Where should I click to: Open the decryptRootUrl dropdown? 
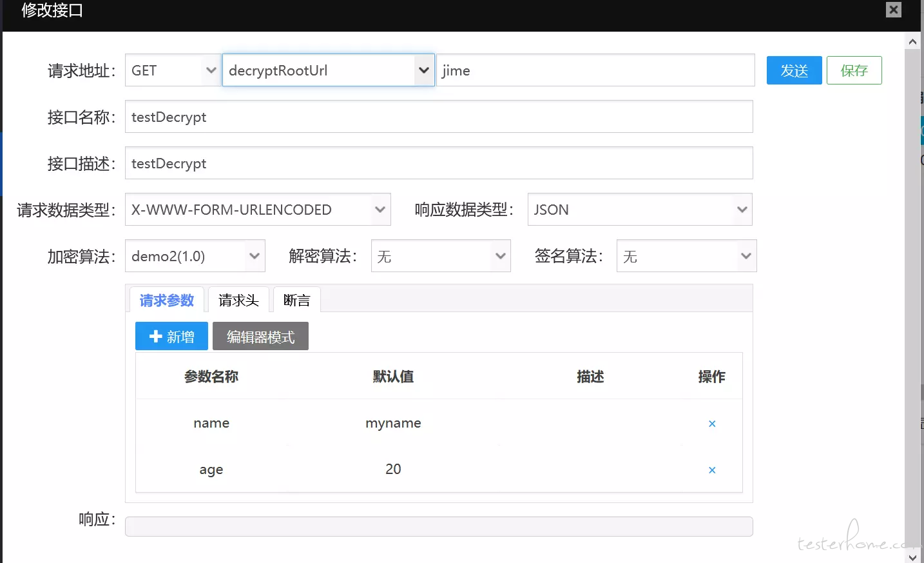pyautogui.click(x=328, y=70)
